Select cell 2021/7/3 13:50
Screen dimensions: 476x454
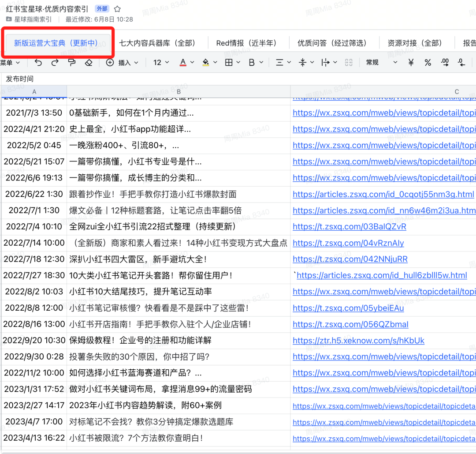pos(34,113)
